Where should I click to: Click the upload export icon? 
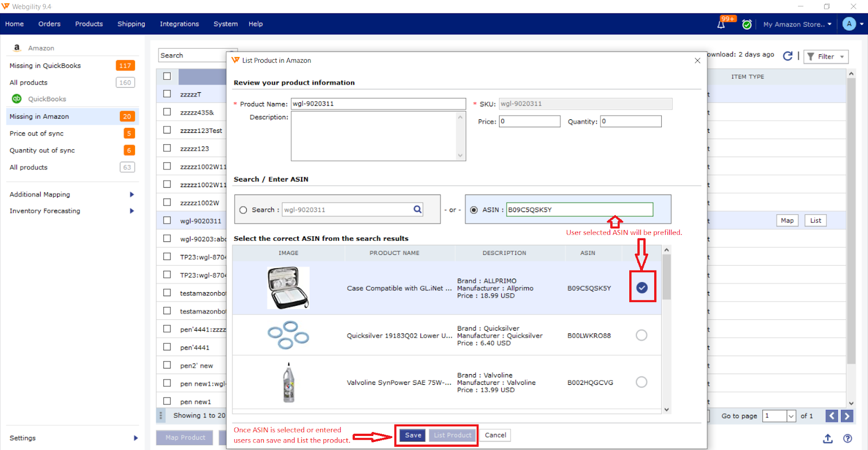point(828,439)
